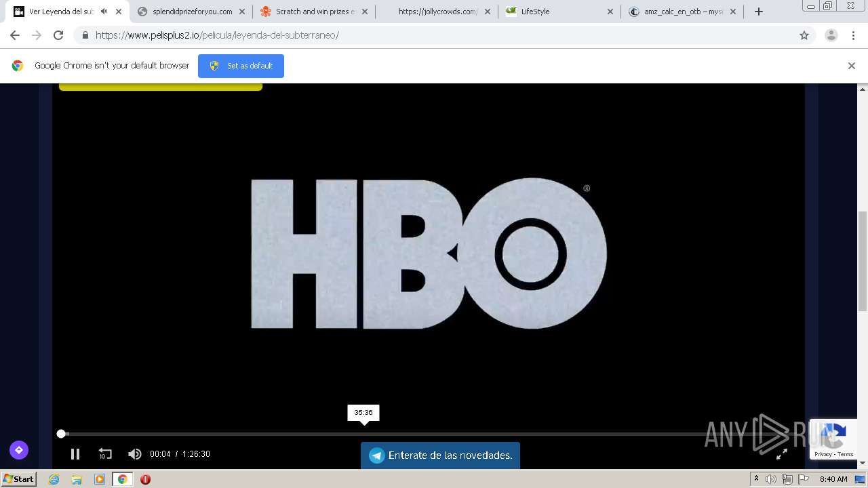Set Chrome as default browser
This screenshot has height=488, width=868.
(x=241, y=66)
